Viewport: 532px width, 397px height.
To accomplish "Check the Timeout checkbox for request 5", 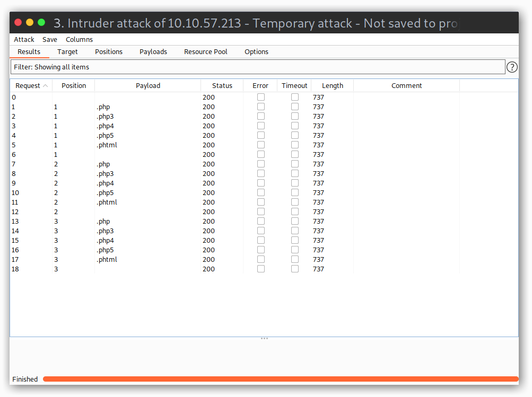I will tap(294, 144).
